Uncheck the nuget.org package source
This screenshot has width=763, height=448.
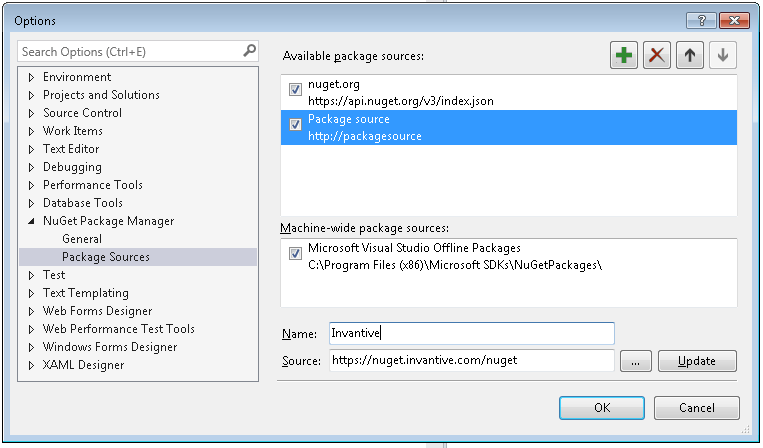pyautogui.click(x=295, y=90)
